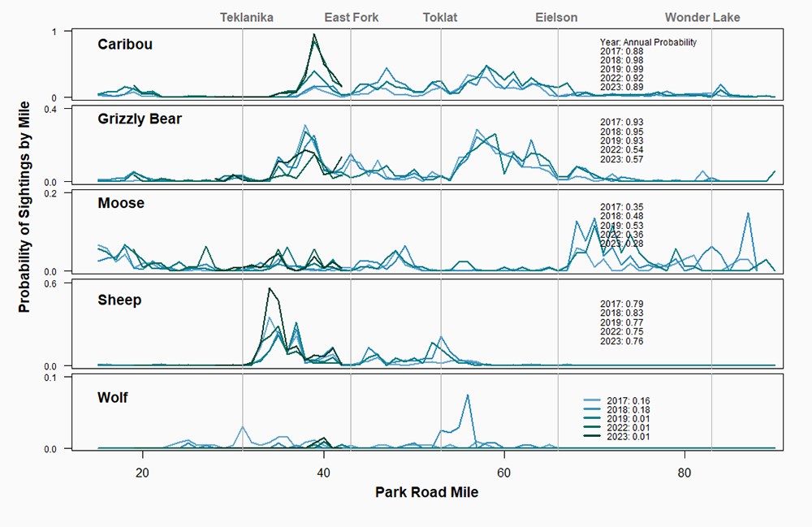Select the Sheep panel title
The height and width of the screenshot is (527, 812).
[119, 299]
